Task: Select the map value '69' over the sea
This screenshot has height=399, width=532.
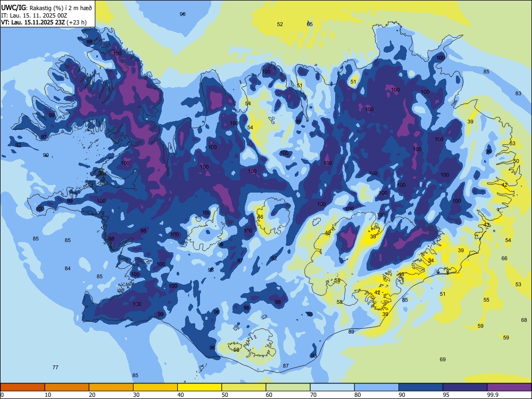Action: [443, 359]
